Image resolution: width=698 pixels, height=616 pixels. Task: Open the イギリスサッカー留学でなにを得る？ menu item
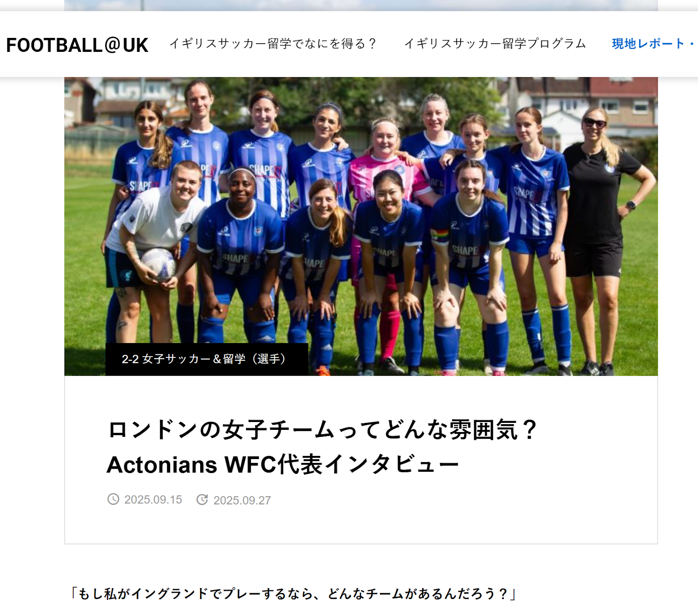[x=273, y=44]
